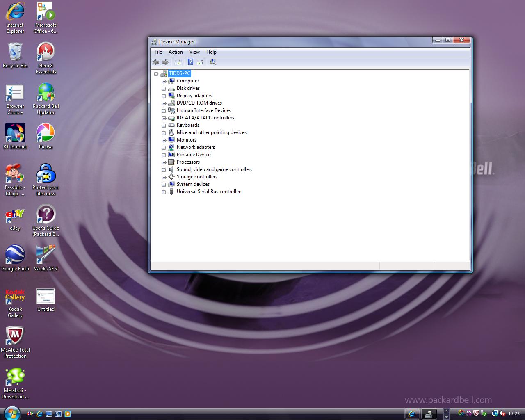This screenshot has height=420, width=525.
Task: Open the View menu
Action: coord(194,52)
